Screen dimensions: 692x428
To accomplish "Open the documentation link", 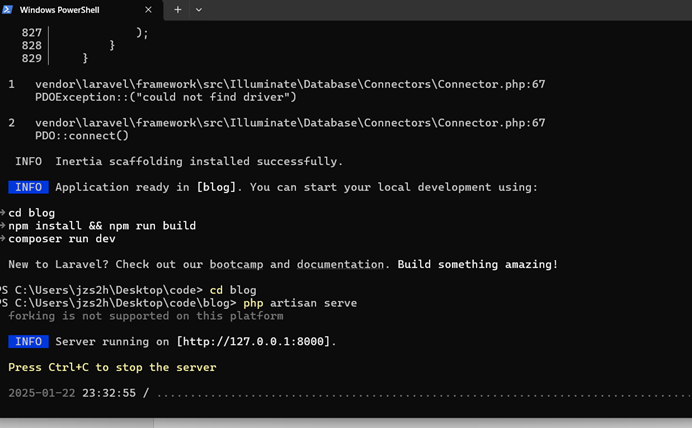I will 340,264.
